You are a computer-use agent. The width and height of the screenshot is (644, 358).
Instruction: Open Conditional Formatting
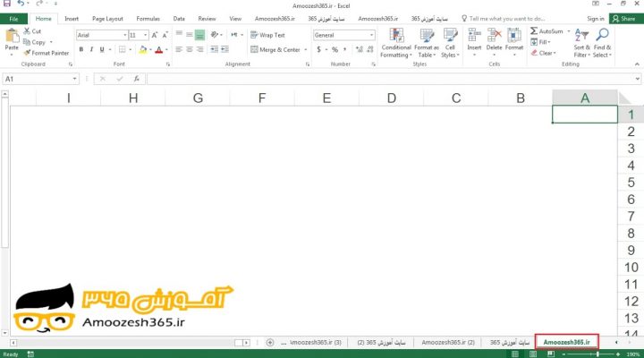[x=396, y=43]
